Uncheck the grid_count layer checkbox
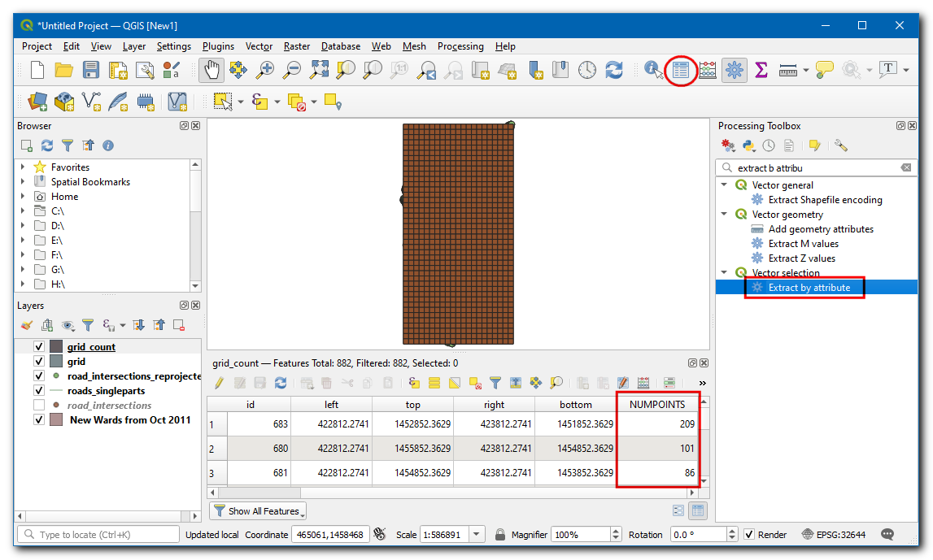The image size is (933, 560). point(38,347)
